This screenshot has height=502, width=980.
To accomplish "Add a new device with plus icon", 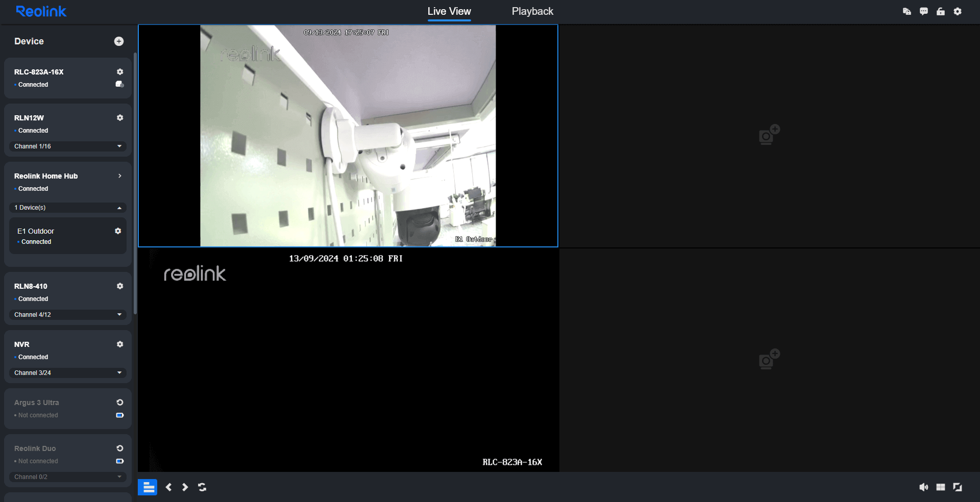I will (119, 41).
